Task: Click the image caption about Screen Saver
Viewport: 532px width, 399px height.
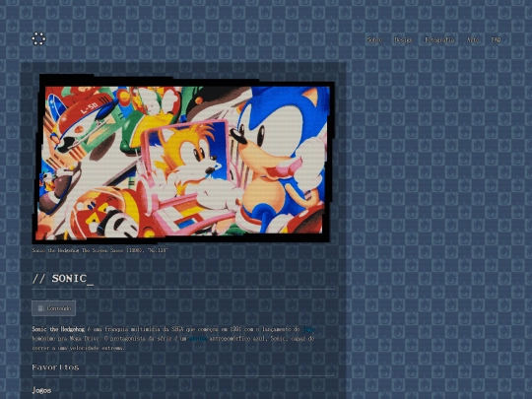Action: (100, 250)
